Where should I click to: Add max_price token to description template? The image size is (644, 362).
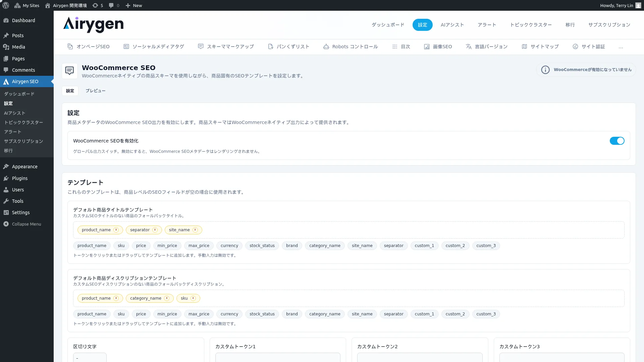[x=199, y=314]
